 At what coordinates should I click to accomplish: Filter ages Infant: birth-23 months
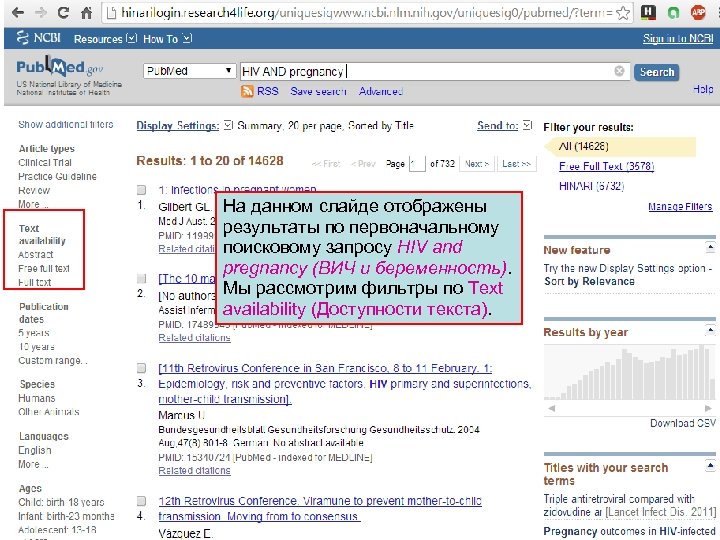66,516
